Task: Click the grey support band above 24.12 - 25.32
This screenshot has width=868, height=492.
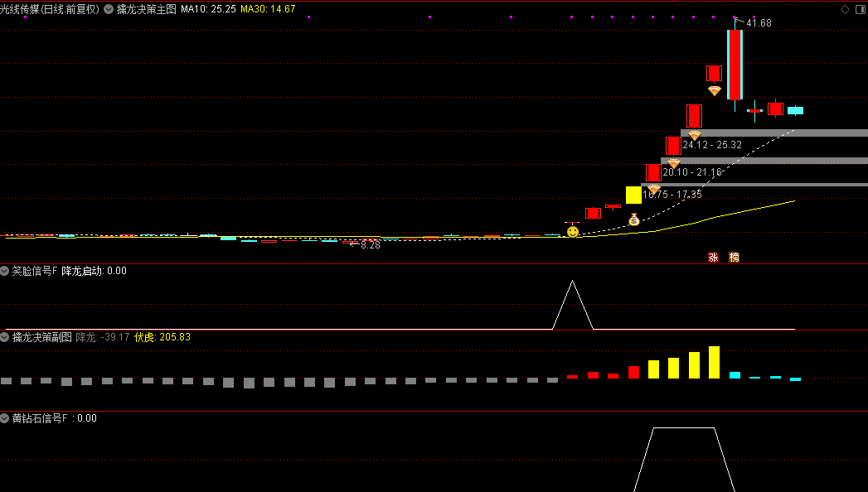Action: point(773,133)
